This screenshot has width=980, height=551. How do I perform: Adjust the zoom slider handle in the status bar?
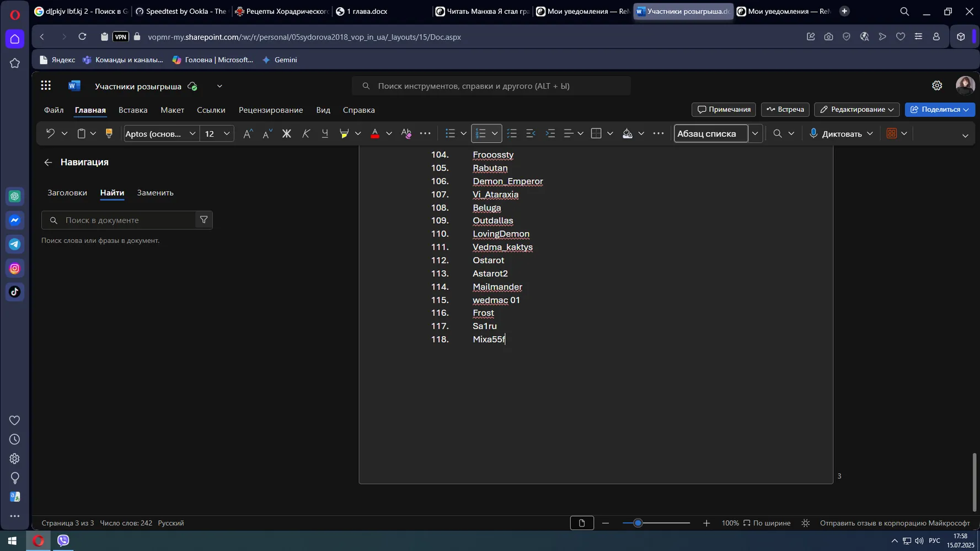coord(638,523)
